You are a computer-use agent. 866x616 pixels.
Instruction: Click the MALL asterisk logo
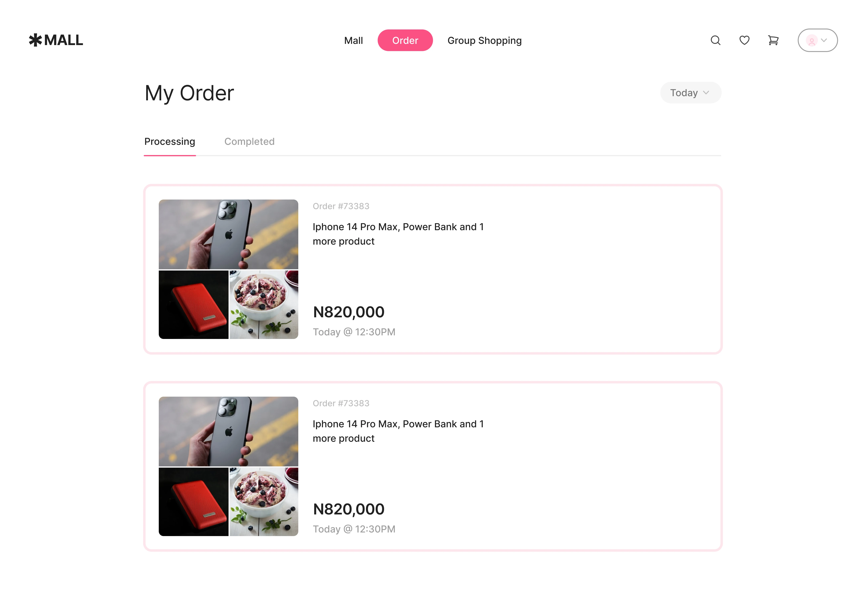(x=56, y=40)
